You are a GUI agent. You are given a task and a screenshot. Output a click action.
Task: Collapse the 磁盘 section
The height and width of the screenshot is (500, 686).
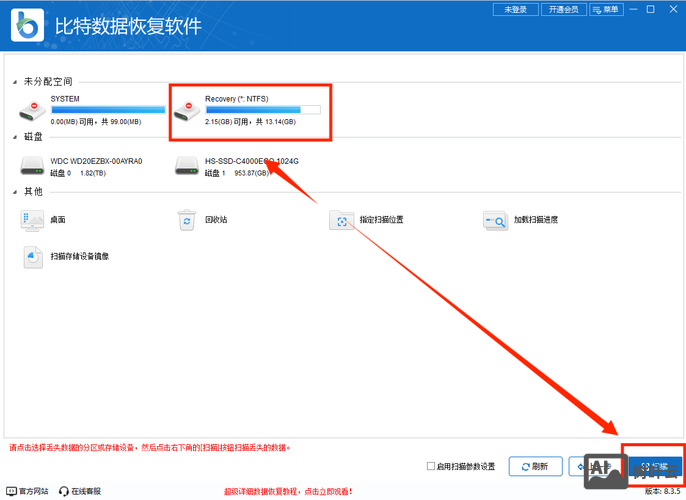click(15, 137)
